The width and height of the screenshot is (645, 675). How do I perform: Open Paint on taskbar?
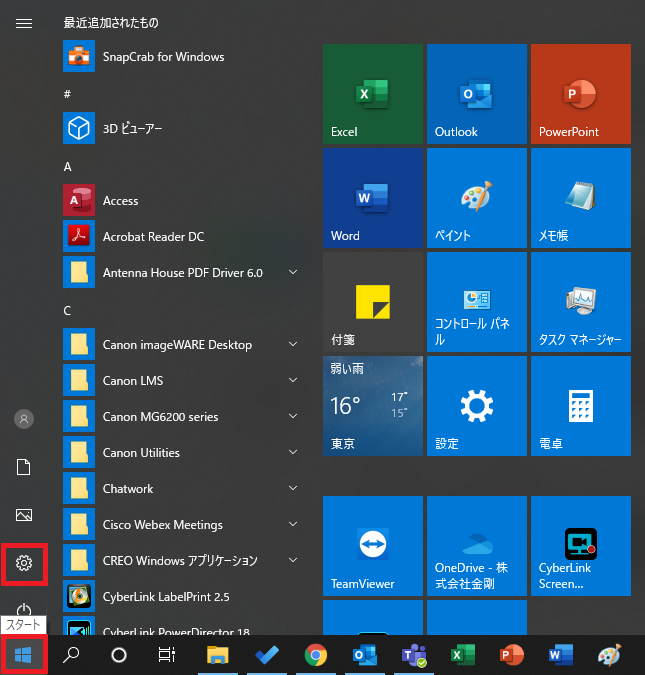[x=610, y=655]
